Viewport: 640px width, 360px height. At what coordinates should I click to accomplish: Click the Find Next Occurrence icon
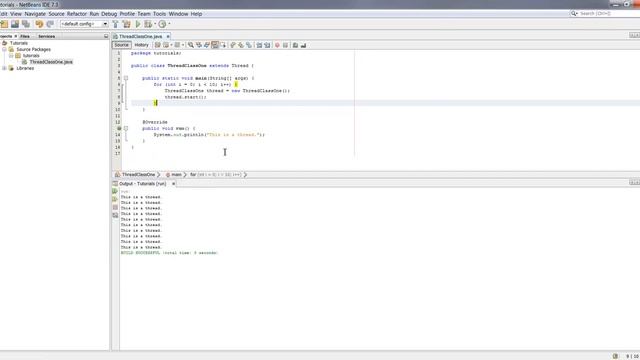[207, 45]
